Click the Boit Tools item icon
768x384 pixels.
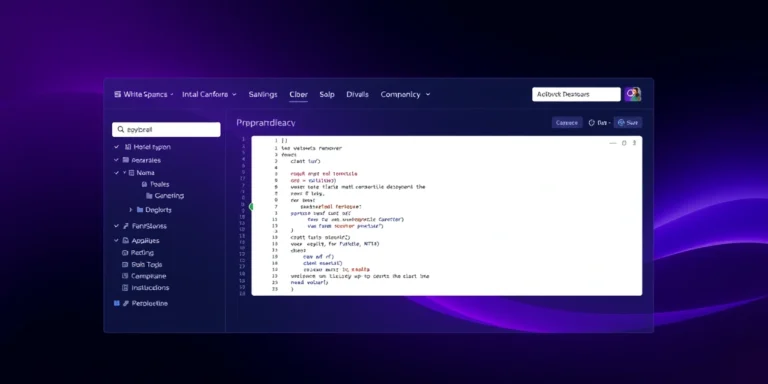[125, 265]
